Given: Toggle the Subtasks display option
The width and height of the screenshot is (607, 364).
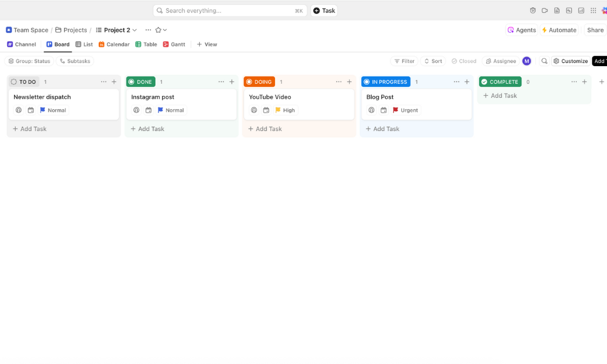Looking at the screenshot, I should [75, 61].
